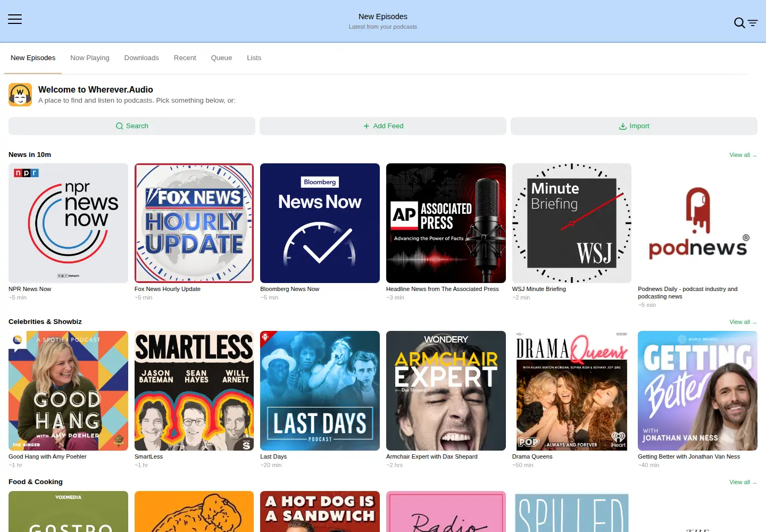Image resolution: width=766 pixels, height=532 pixels.
Task: Open the hamburger menu
Action: click(15, 19)
